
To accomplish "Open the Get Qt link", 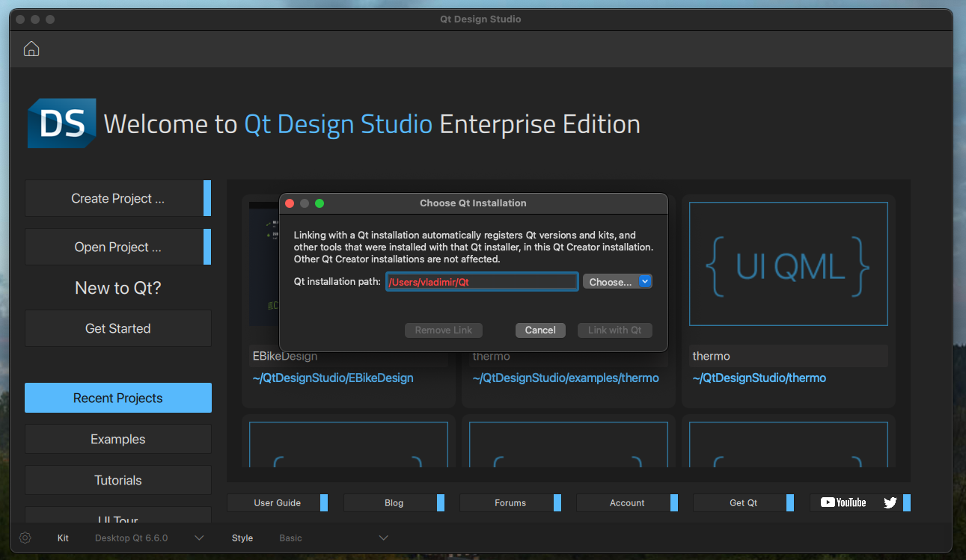I will point(744,502).
